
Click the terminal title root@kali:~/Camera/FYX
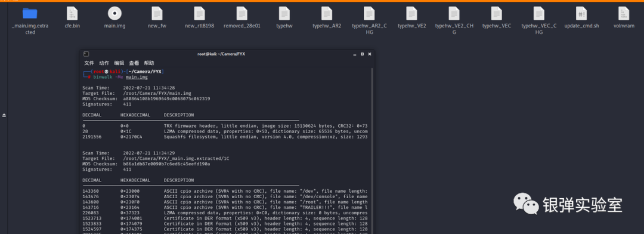(221, 54)
